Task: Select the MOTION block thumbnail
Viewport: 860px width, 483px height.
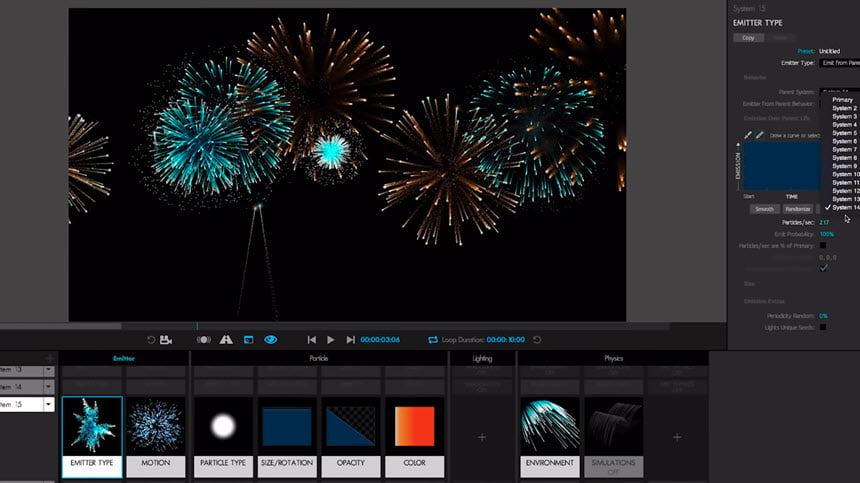Action: (156, 437)
